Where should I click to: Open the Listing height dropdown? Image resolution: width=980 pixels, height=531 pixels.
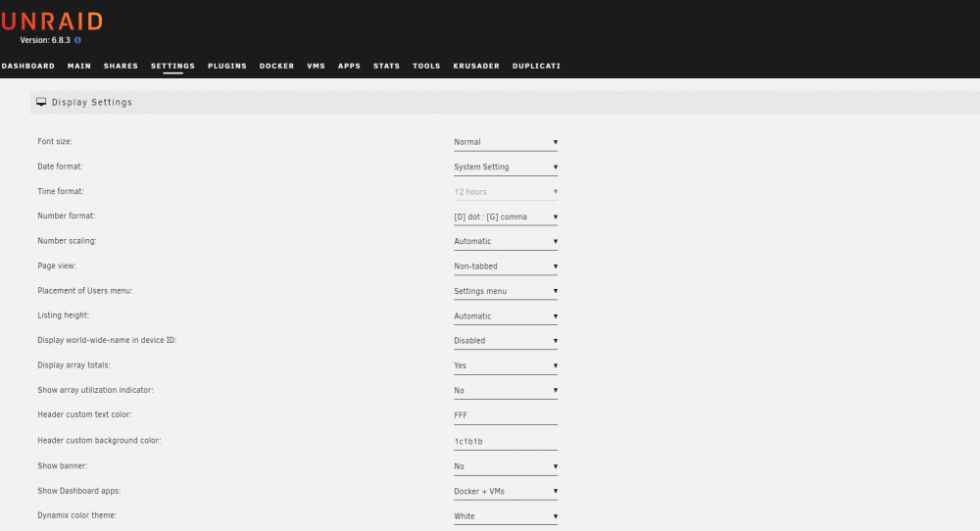[x=506, y=316]
